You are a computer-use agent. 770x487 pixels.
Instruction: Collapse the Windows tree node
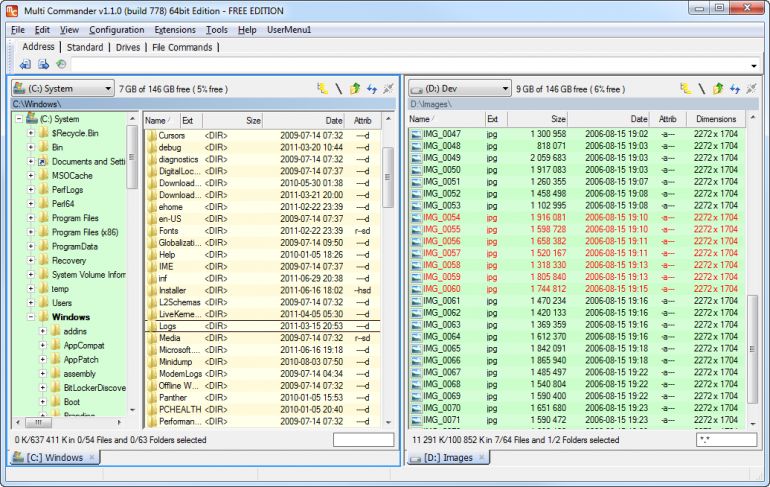31,317
